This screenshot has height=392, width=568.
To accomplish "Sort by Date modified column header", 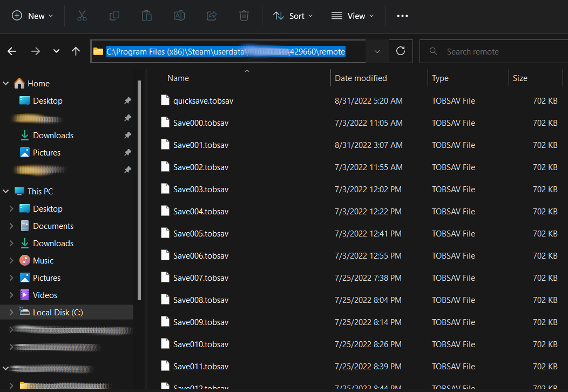I will coord(361,78).
